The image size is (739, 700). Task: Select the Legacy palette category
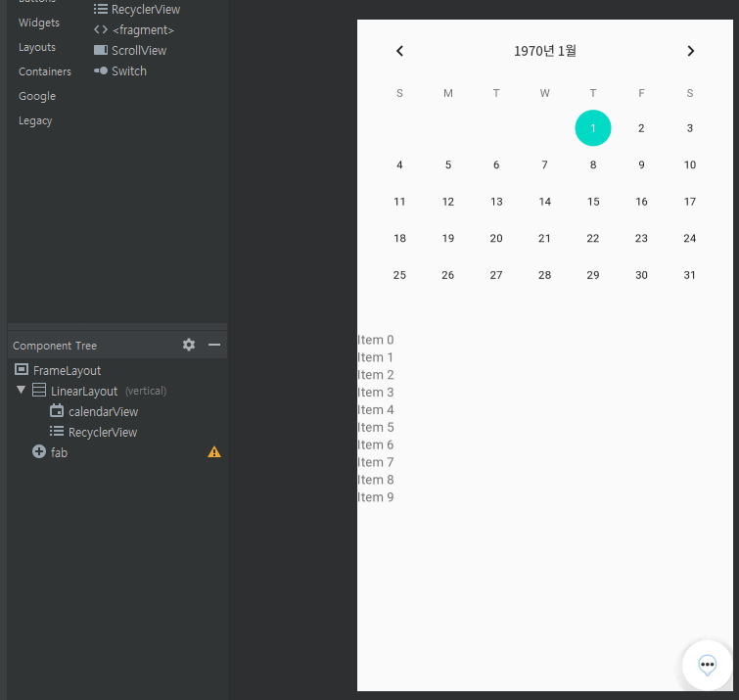tap(35, 120)
